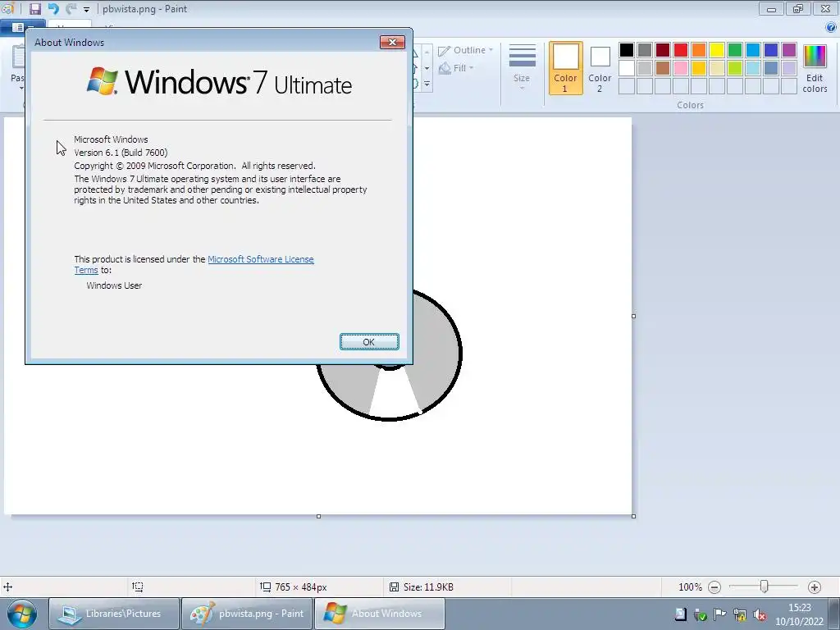Pick the yellow color swatch
Screen dimensions: 840x630
click(x=717, y=50)
